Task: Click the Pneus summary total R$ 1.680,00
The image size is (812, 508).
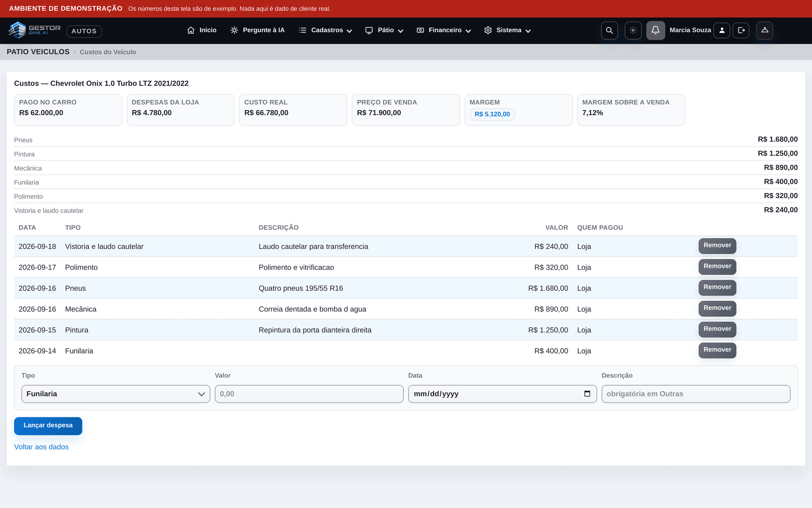Action: [x=778, y=139]
